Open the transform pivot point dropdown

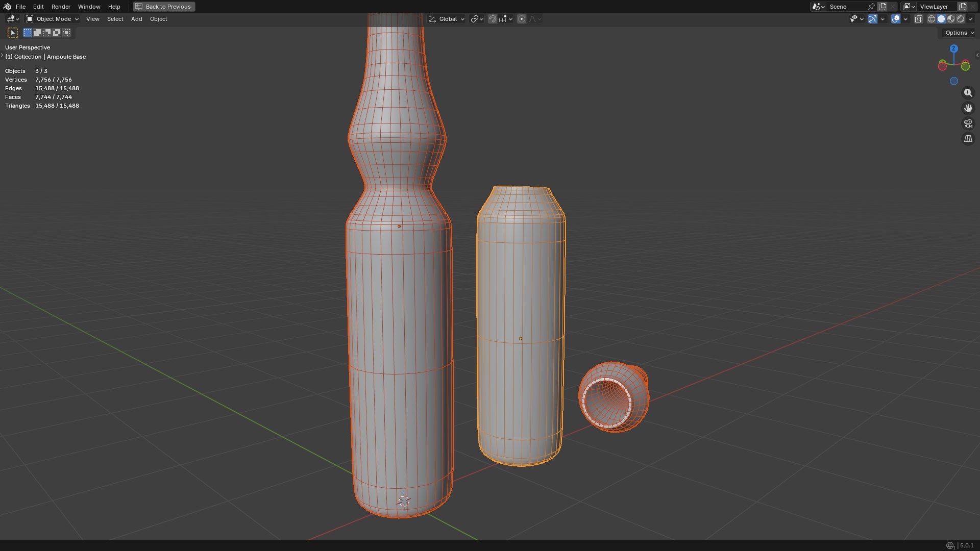[x=477, y=19]
